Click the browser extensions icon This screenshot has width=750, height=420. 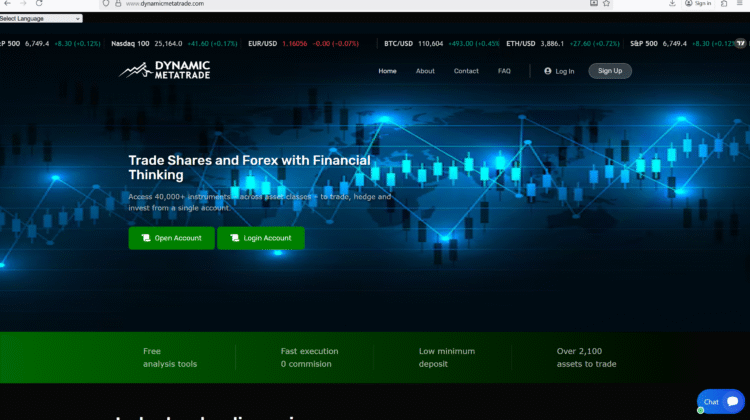725,4
